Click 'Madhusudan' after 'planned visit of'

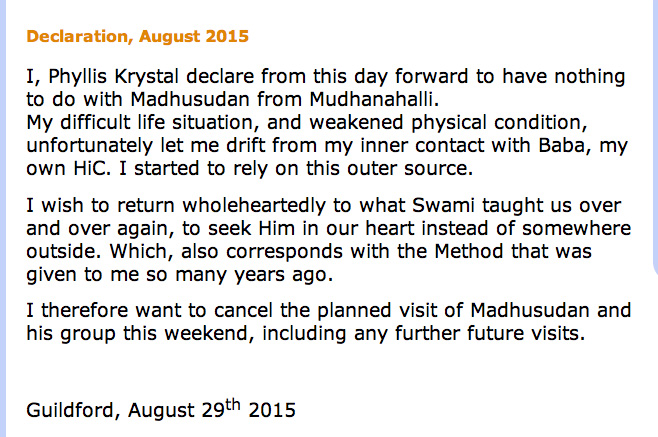(x=530, y=311)
